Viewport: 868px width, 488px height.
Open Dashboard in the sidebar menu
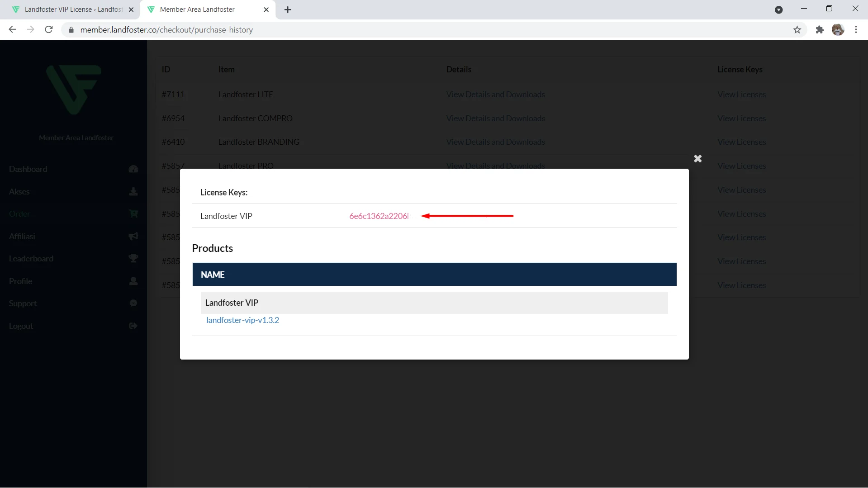pos(28,169)
